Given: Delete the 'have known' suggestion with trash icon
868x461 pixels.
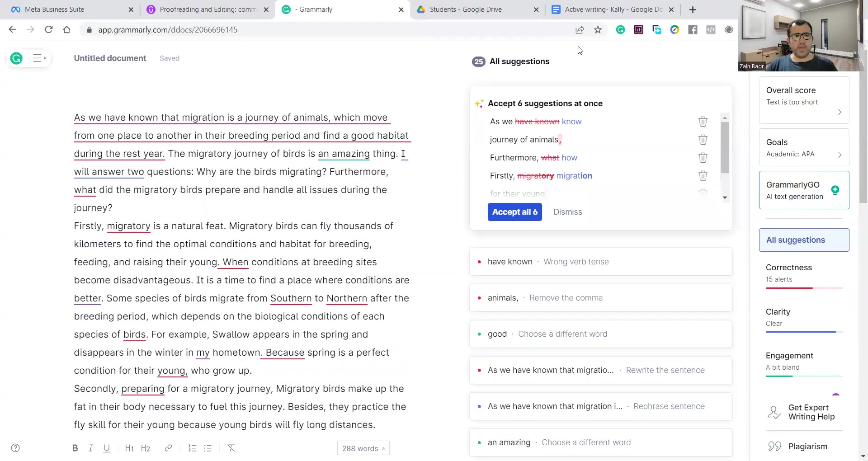Looking at the screenshot, I should click(x=703, y=122).
